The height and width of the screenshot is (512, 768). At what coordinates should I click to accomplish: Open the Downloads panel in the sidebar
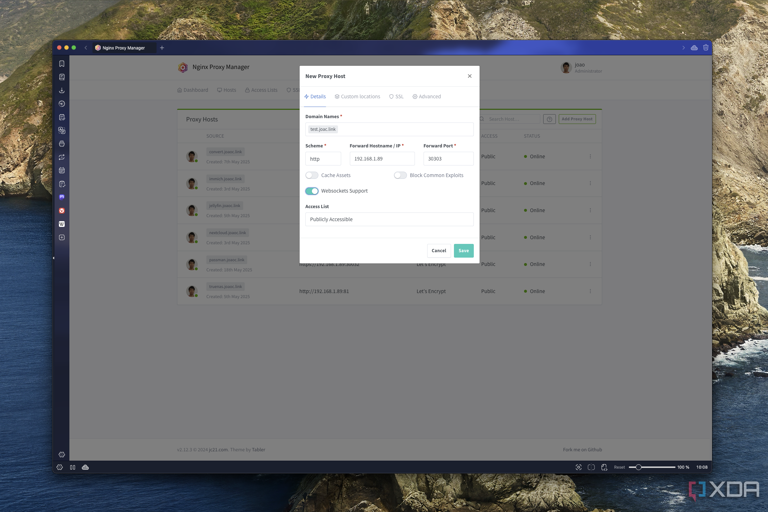62,91
